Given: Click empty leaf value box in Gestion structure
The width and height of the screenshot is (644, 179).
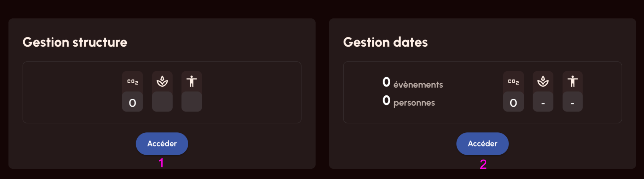Looking at the screenshot, I should (x=162, y=102).
